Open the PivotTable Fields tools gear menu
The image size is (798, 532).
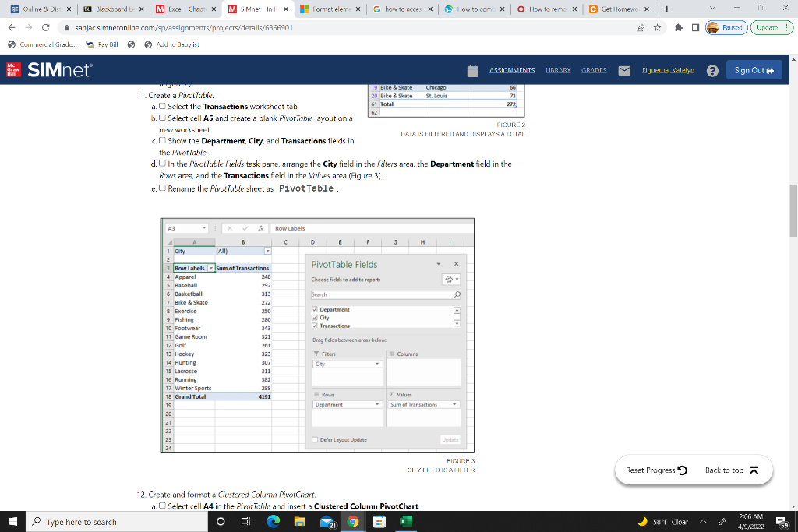449,278
